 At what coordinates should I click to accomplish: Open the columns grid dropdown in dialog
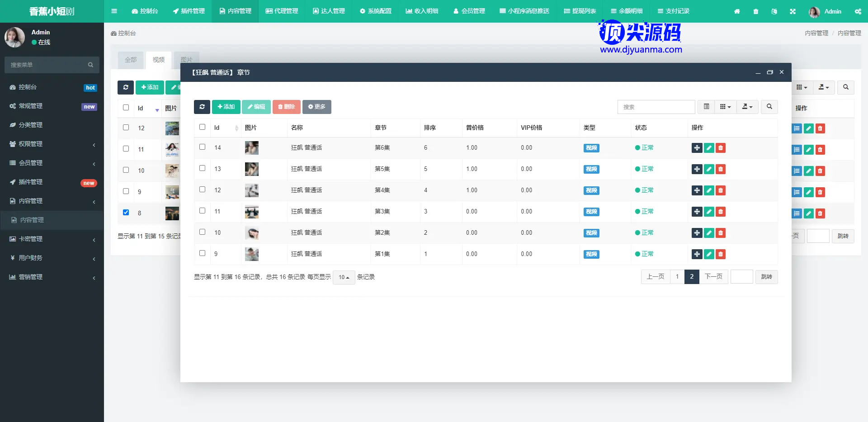725,107
